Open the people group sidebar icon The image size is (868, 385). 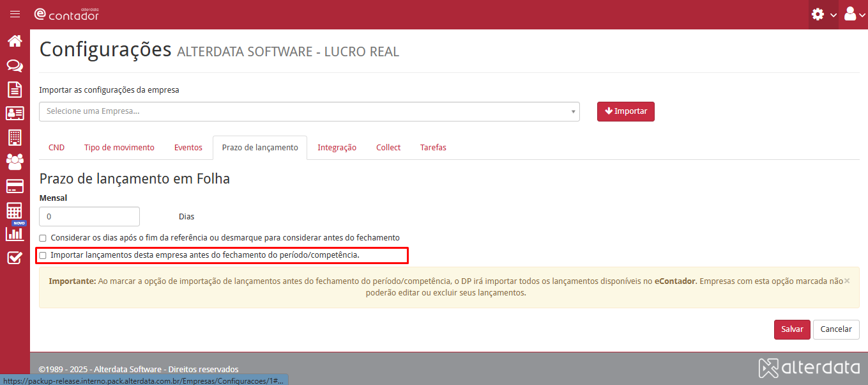click(15, 161)
